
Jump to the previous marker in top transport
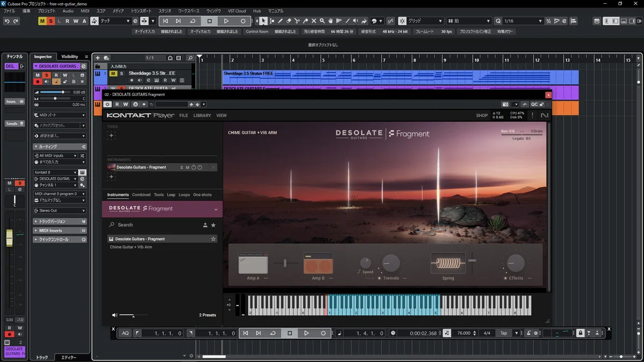(165, 21)
